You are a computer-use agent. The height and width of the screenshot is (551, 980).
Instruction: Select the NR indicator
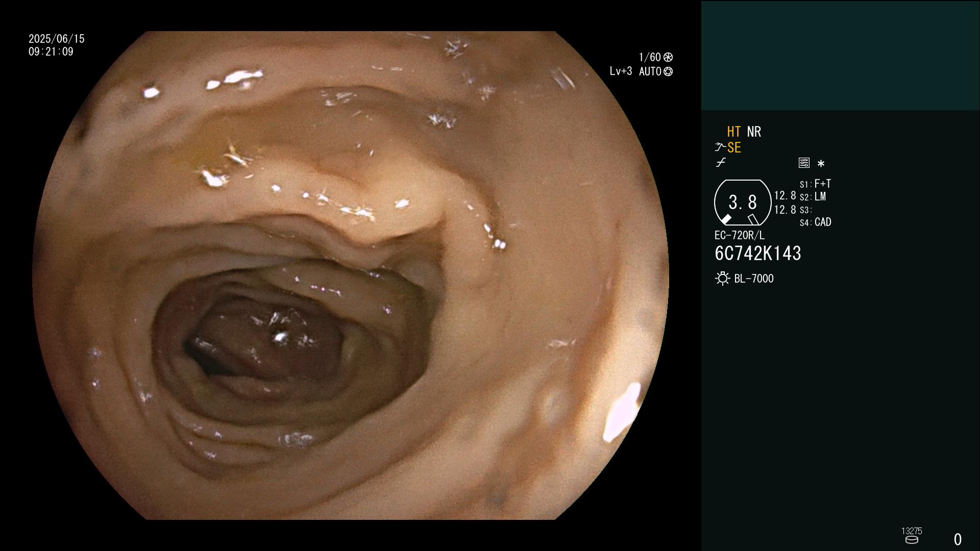[754, 132]
